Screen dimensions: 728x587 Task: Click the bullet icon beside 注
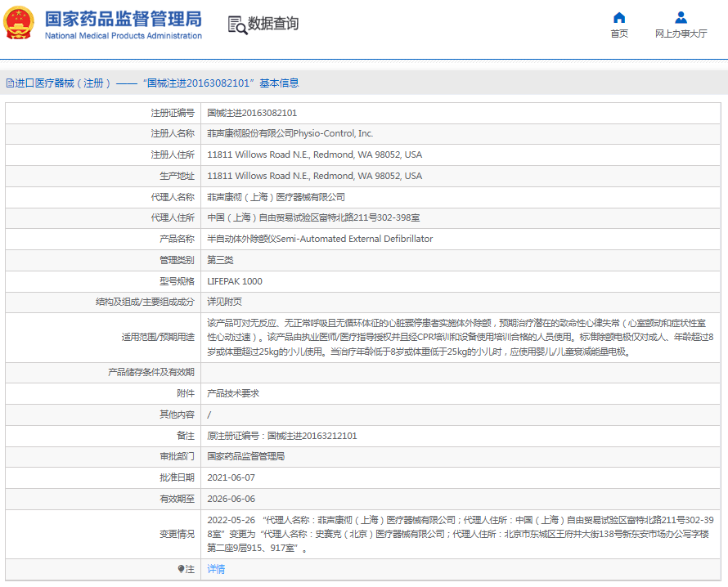tap(181, 569)
